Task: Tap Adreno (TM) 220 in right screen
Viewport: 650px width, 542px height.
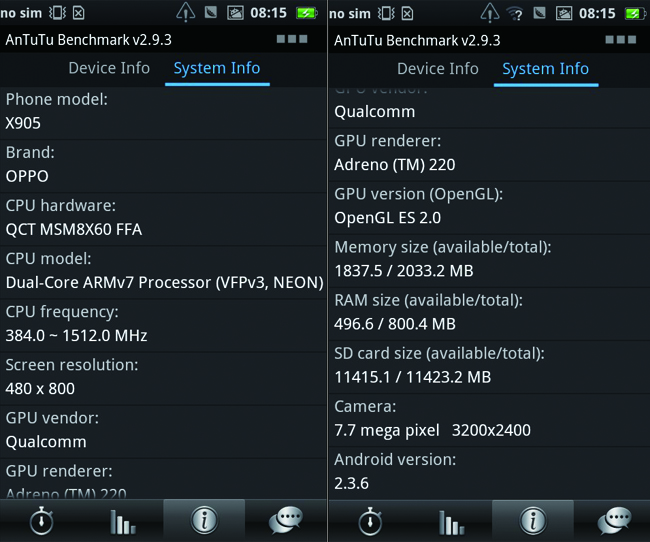Action: 395,165
